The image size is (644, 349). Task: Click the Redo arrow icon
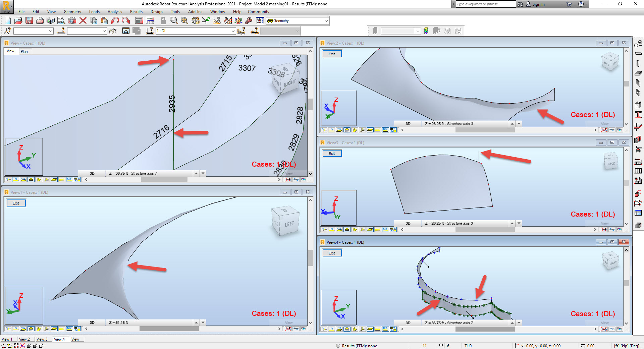click(126, 21)
